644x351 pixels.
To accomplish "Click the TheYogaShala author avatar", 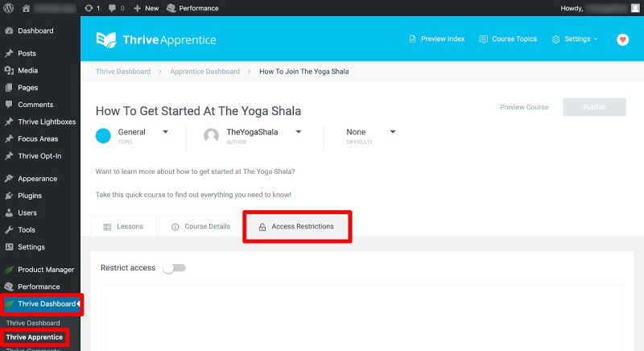I will click(212, 135).
